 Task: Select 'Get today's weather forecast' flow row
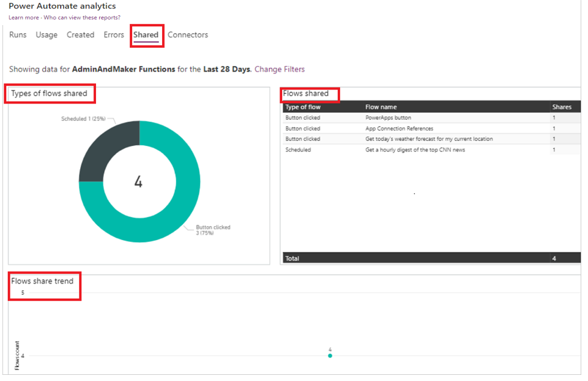click(x=431, y=139)
